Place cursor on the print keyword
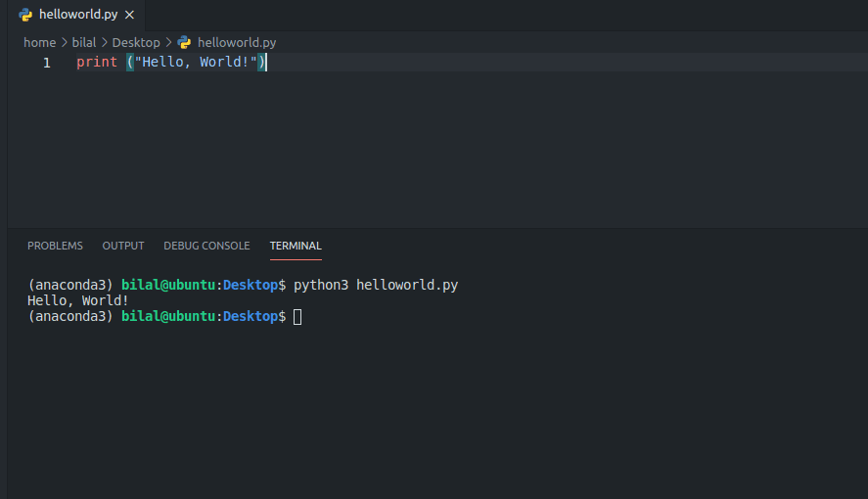 (x=96, y=63)
